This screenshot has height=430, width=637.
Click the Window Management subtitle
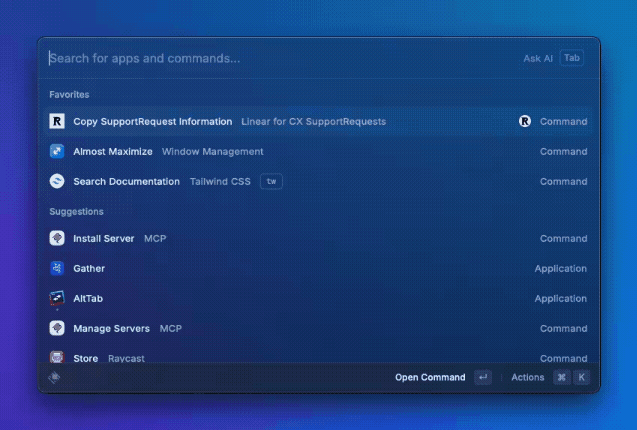click(x=212, y=152)
